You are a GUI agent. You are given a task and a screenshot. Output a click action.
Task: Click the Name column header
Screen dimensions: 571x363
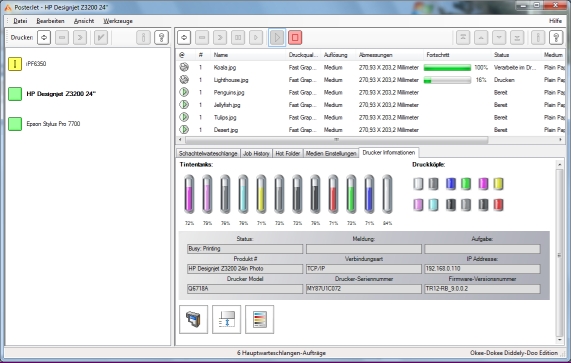pyautogui.click(x=221, y=55)
